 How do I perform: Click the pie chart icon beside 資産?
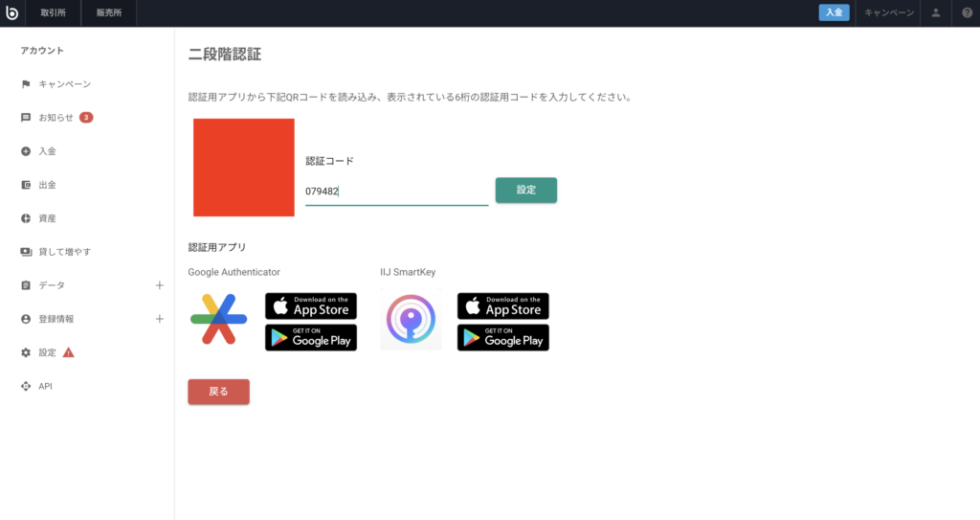tap(26, 218)
